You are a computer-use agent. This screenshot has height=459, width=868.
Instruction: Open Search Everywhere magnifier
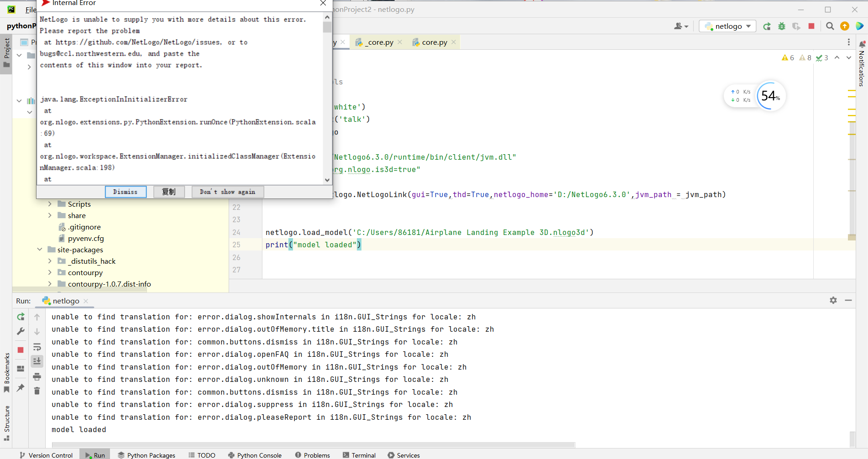830,26
